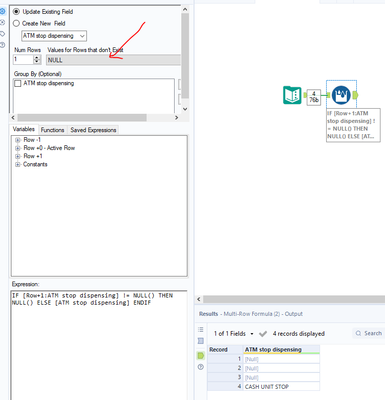Click the Multi-Row Formula annotation text on canvas

[353, 125]
